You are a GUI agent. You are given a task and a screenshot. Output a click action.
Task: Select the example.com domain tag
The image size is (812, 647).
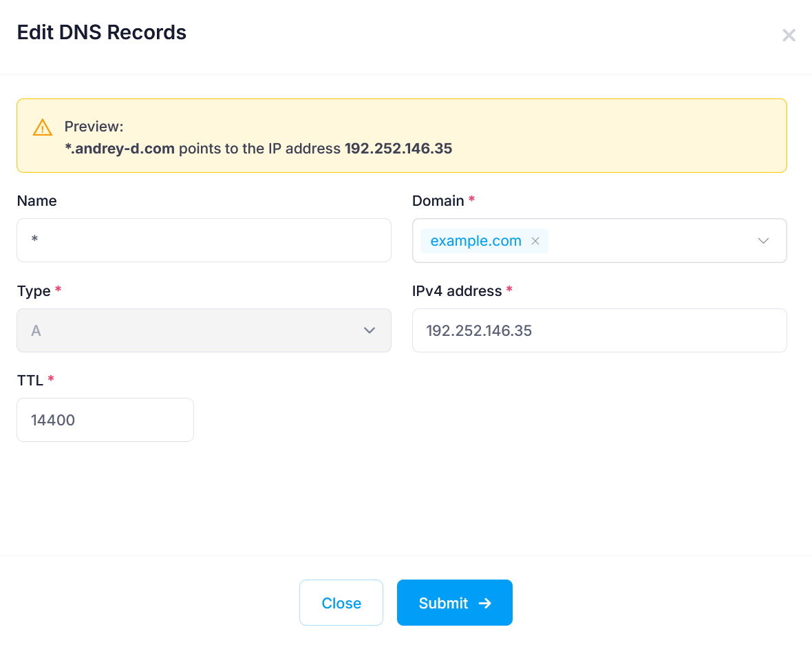click(475, 241)
